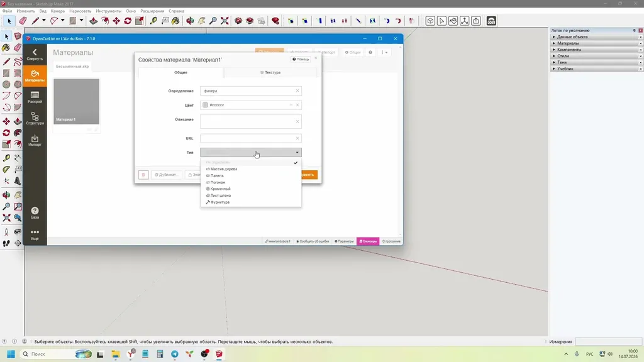
Task: Collapse OpenCutList with the Свернуть arrow
Action: click(x=35, y=55)
